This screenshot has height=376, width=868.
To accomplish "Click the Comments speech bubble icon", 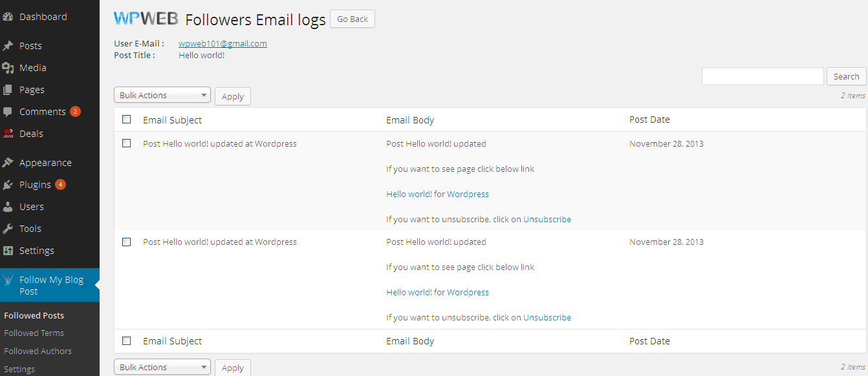I will coord(8,112).
